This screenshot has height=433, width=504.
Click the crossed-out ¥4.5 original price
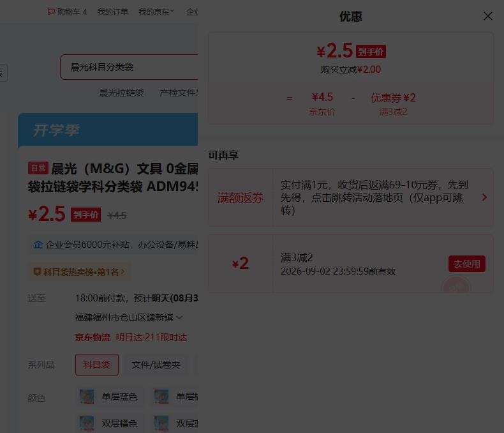tap(117, 215)
